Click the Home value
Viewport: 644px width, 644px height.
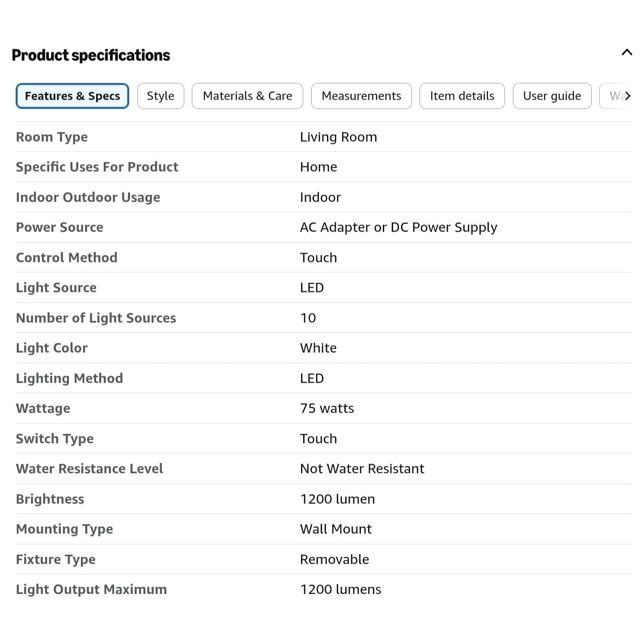click(x=318, y=167)
